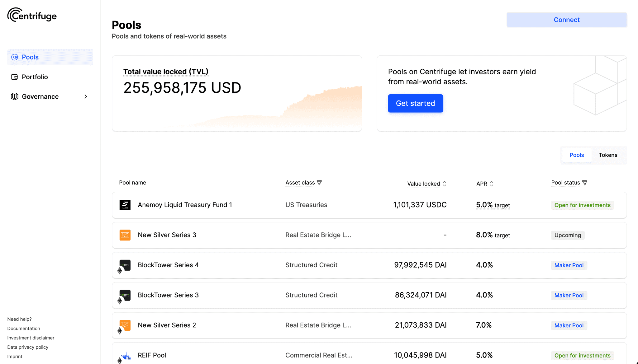Viewport: 638px width, 364px height.
Task: Click the Portfolio wallet icon
Action: (14, 77)
